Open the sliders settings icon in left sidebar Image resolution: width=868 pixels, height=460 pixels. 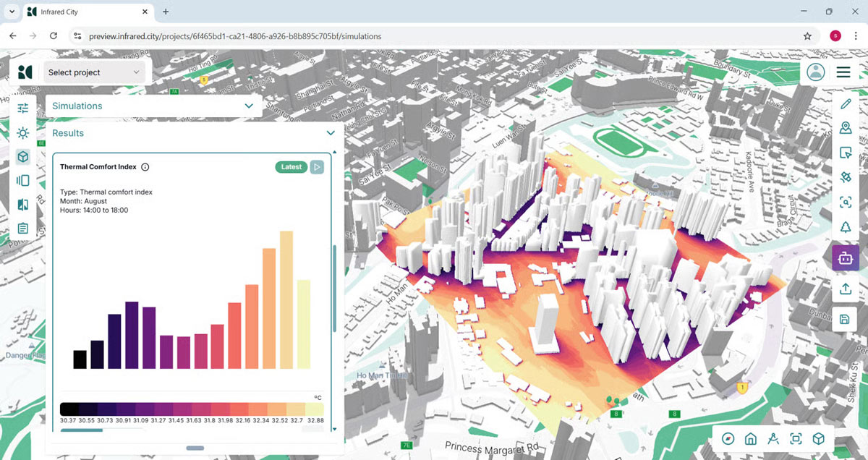[x=23, y=108]
